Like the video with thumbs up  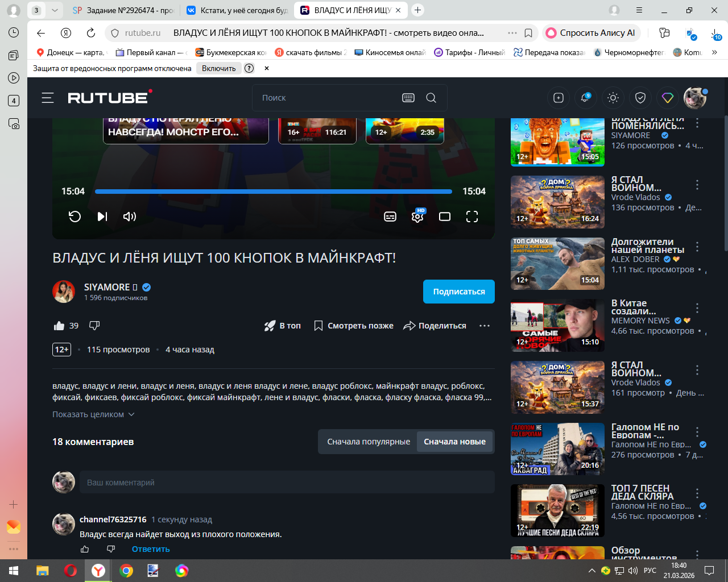click(x=59, y=326)
